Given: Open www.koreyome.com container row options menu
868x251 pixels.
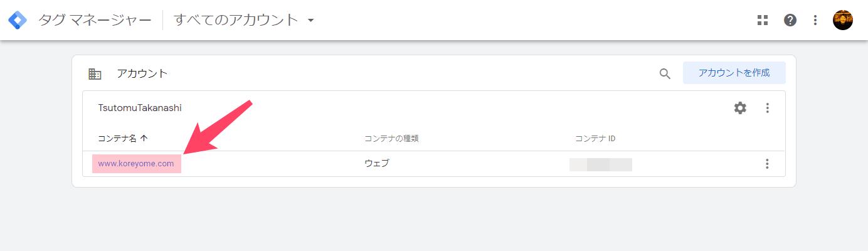Looking at the screenshot, I should [767, 164].
